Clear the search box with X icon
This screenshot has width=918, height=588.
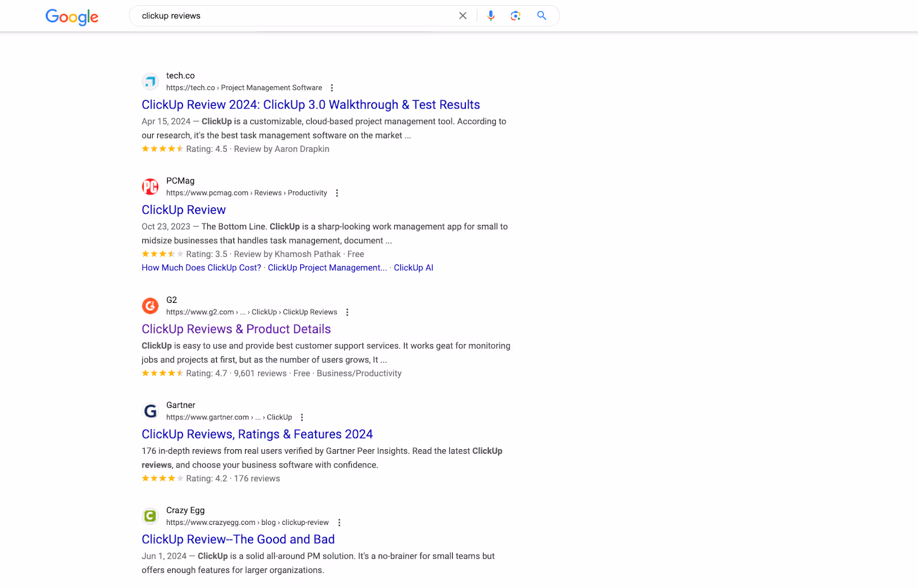click(463, 16)
